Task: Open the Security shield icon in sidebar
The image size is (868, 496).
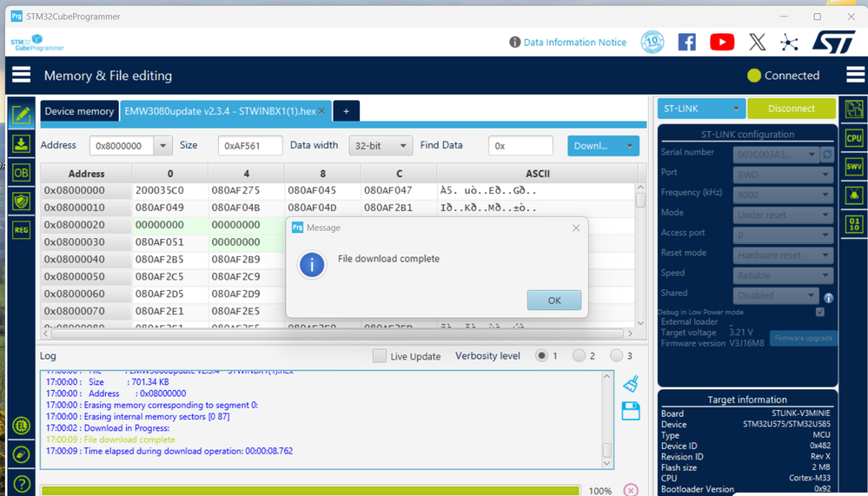Action: pyautogui.click(x=21, y=202)
